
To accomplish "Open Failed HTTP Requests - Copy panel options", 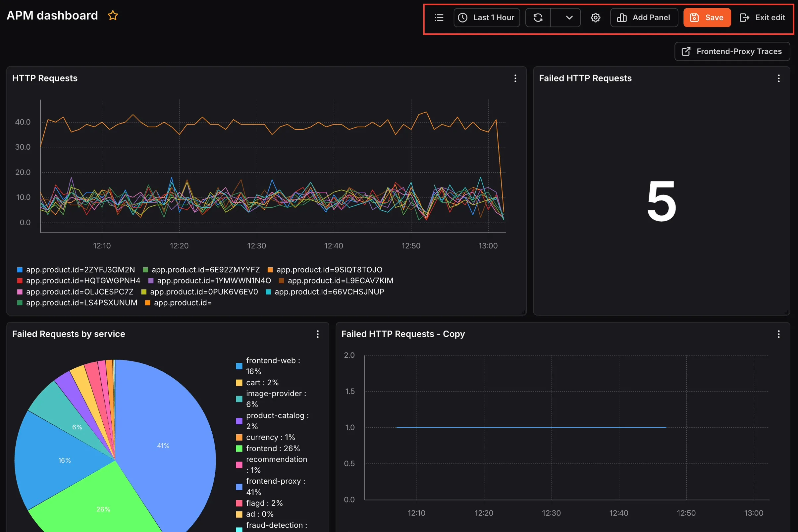I will pos(778,334).
